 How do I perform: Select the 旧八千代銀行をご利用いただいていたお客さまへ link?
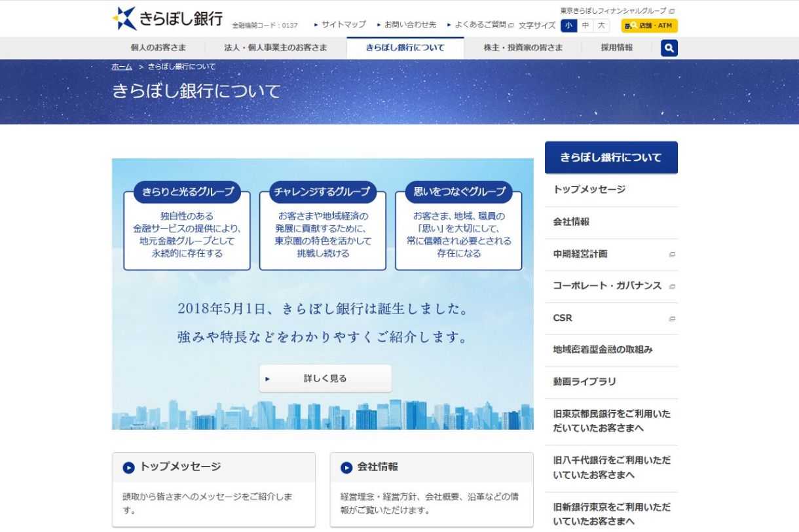(x=610, y=467)
